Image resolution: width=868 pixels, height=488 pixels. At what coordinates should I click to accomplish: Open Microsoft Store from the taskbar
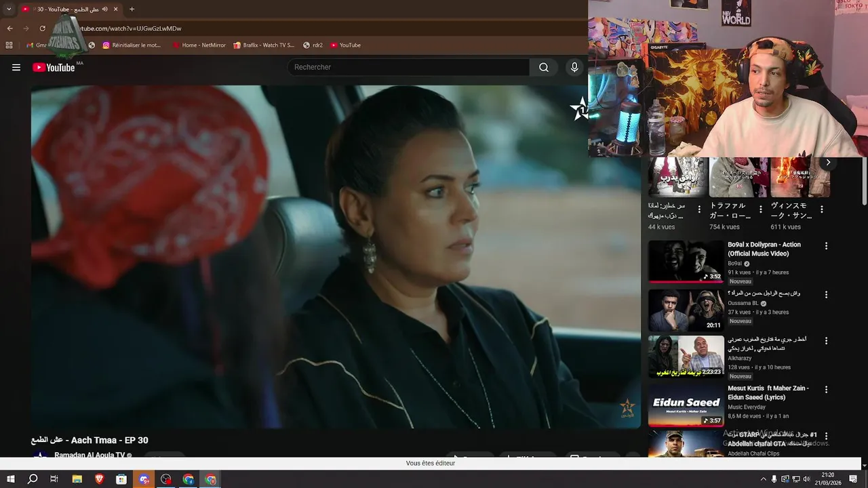[121, 479]
